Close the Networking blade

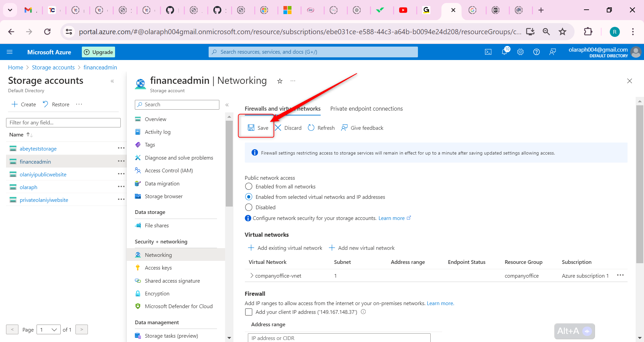point(630,81)
